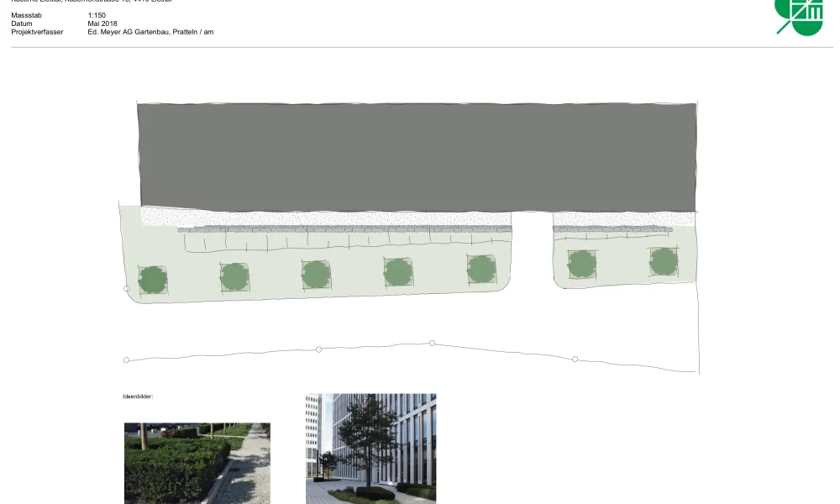This screenshot has height=504, width=840.
Task: Open the pine tree courtyard idea photo
Action: (370, 449)
